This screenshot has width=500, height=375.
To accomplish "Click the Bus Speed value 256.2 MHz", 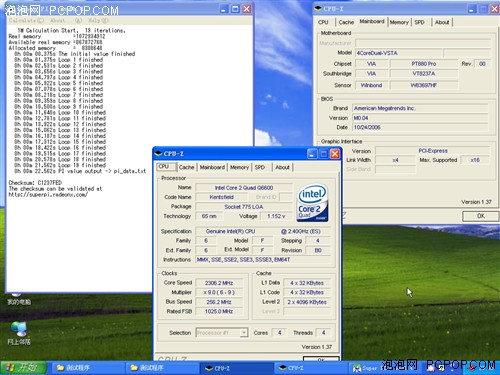I will click(219, 302).
